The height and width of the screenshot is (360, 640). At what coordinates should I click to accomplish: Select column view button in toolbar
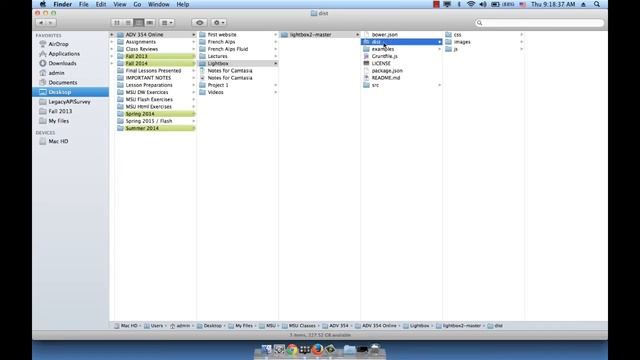(x=139, y=23)
